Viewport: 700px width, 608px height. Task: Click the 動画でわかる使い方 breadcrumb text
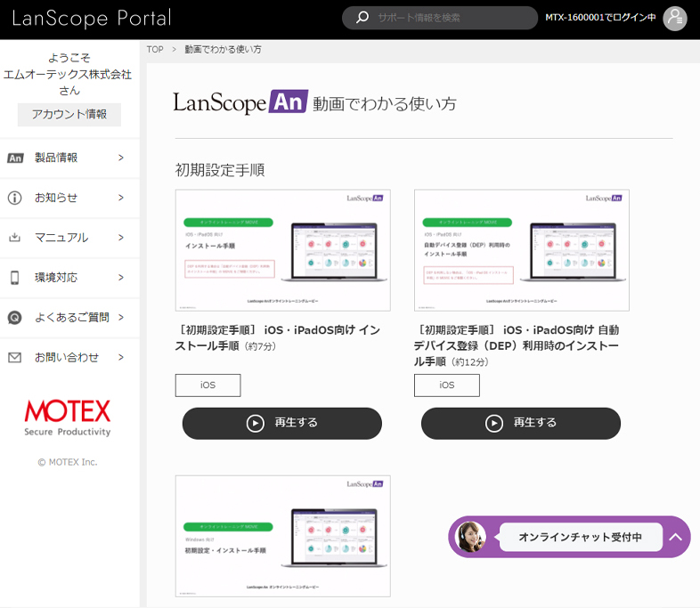pyautogui.click(x=224, y=50)
